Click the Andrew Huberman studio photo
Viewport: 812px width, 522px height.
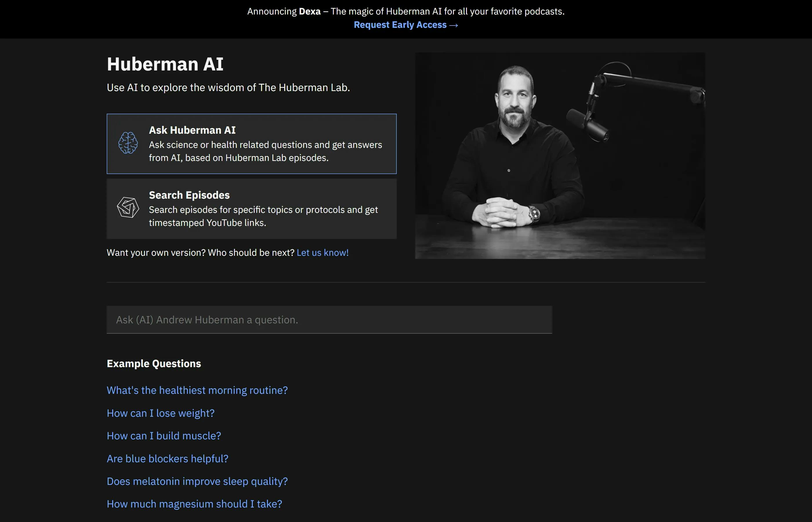(560, 155)
